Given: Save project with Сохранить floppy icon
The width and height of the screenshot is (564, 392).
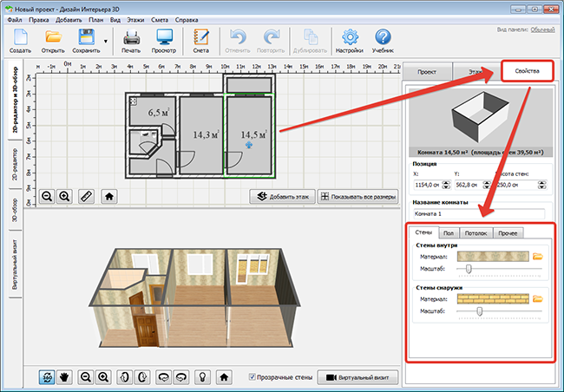Looking at the screenshot, I should click(86, 41).
